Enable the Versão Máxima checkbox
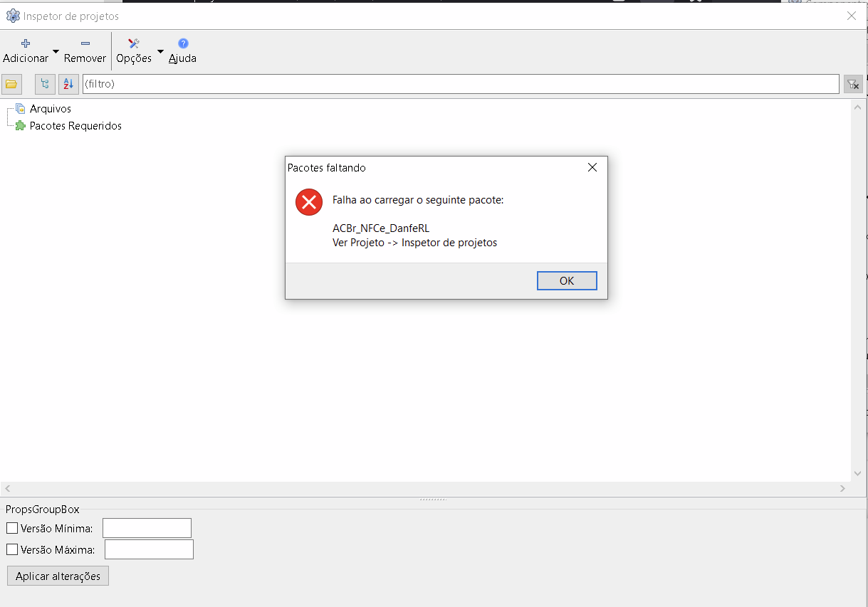The width and height of the screenshot is (868, 607). (x=12, y=549)
